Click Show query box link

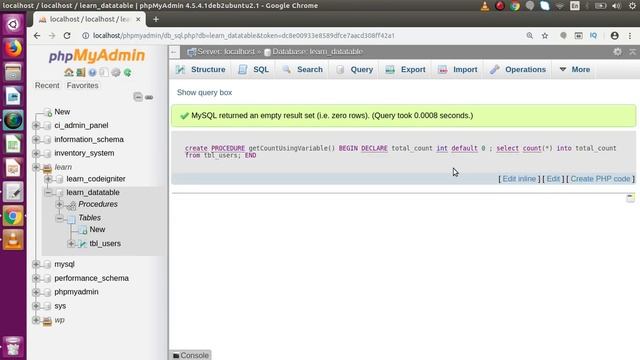tap(204, 92)
